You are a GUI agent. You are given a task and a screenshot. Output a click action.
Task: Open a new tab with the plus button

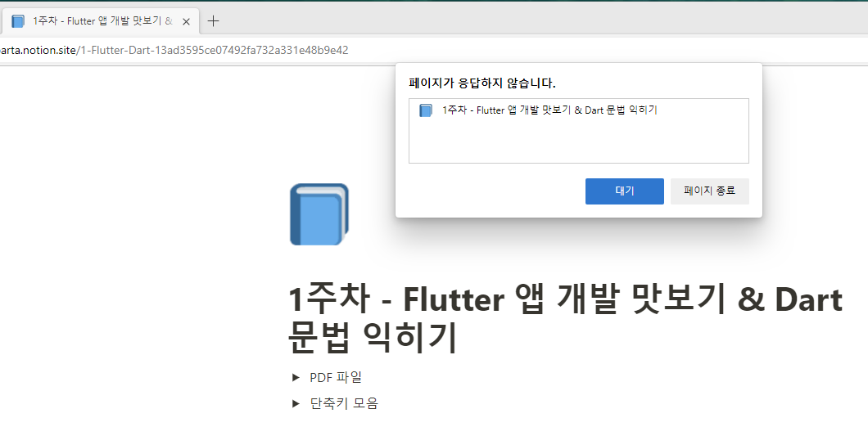pyautogui.click(x=213, y=21)
